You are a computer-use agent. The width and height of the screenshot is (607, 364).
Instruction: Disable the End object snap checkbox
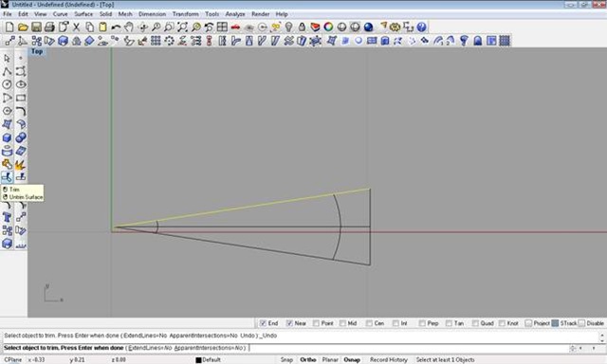pos(264,323)
